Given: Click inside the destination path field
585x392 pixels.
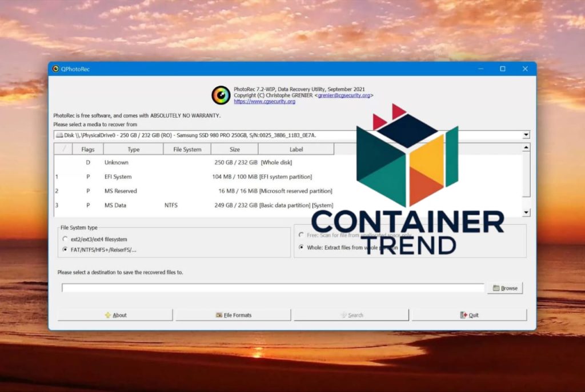Looking at the screenshot, I should 273,287.
